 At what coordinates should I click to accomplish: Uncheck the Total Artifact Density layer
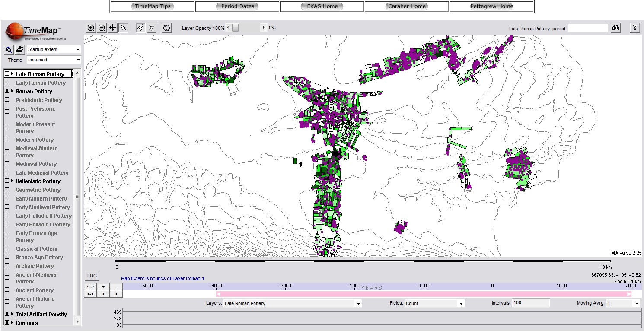(7, 314)
